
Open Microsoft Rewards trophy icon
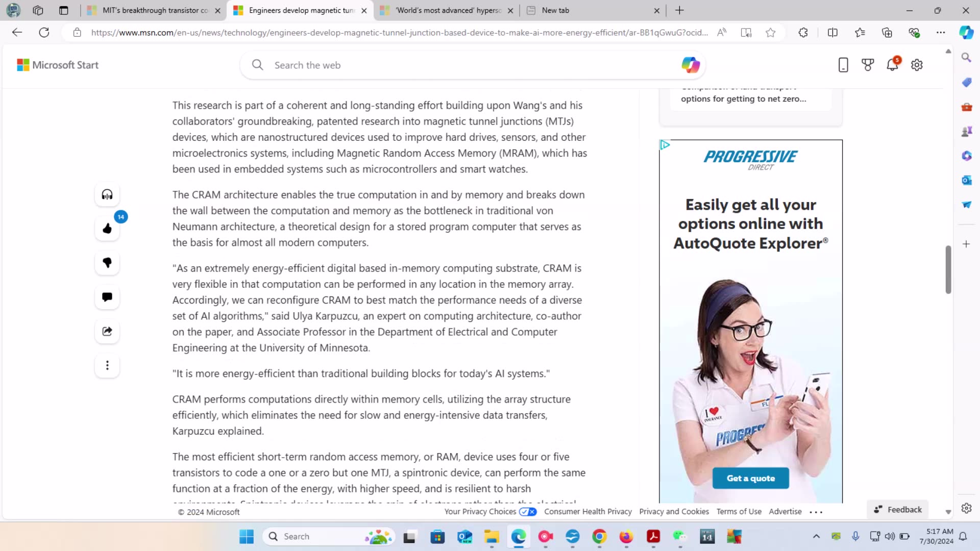coord(868,65)
